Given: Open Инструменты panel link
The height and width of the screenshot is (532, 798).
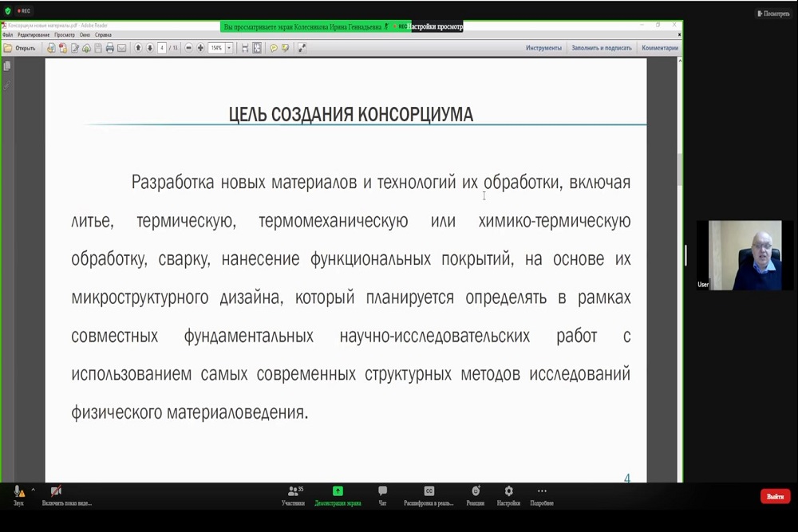Looking at the screenshot, I should (543, 48).
